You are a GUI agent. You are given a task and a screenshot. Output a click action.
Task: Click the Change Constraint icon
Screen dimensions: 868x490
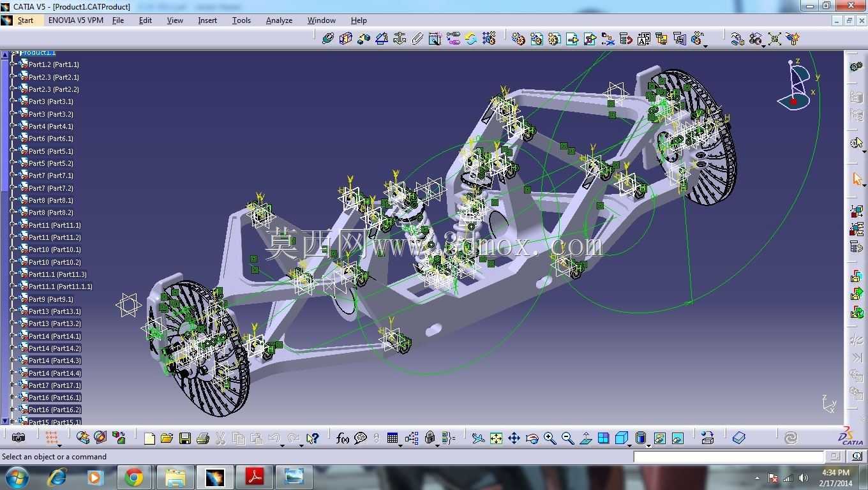471,39
